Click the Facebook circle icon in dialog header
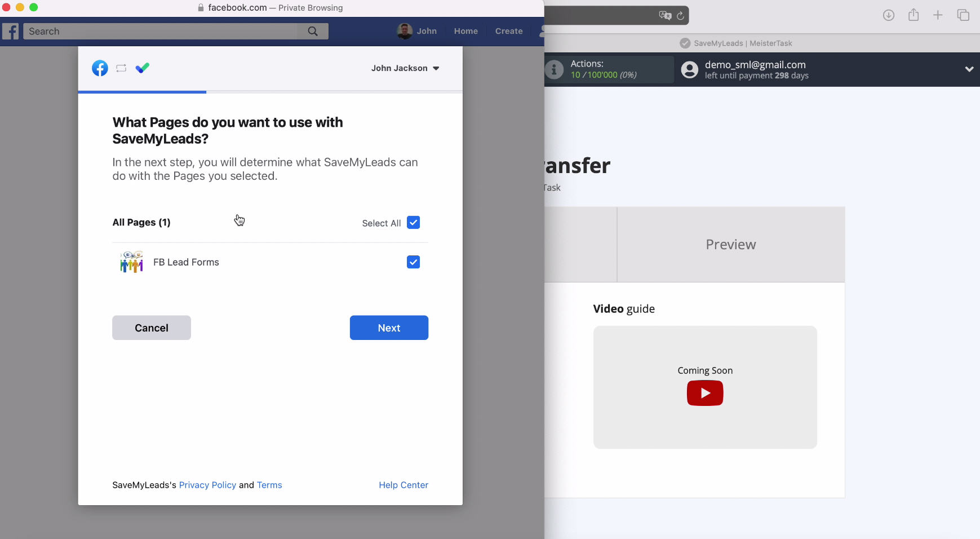 click(100, 68)
